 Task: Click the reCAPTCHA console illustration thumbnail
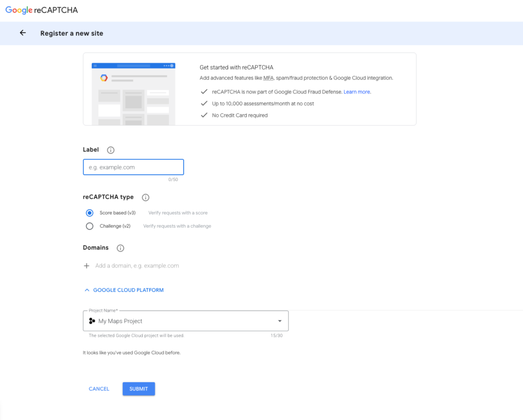coord(133,94)
